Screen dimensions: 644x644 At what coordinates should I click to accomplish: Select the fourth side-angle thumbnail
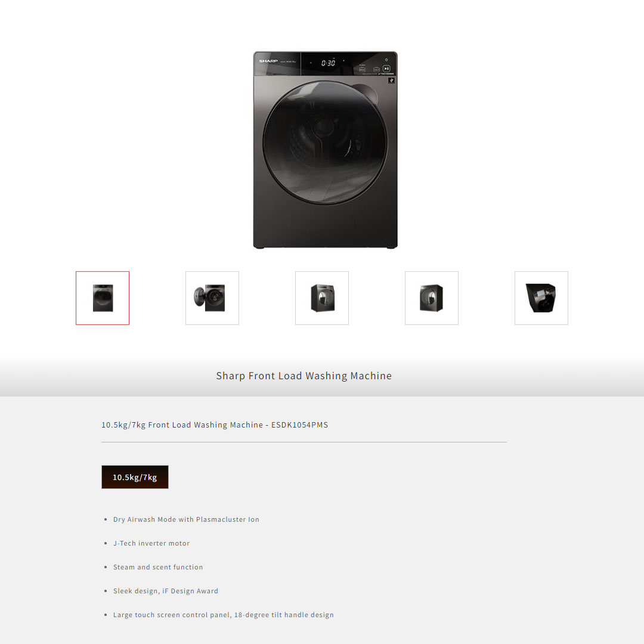point(432,298)
